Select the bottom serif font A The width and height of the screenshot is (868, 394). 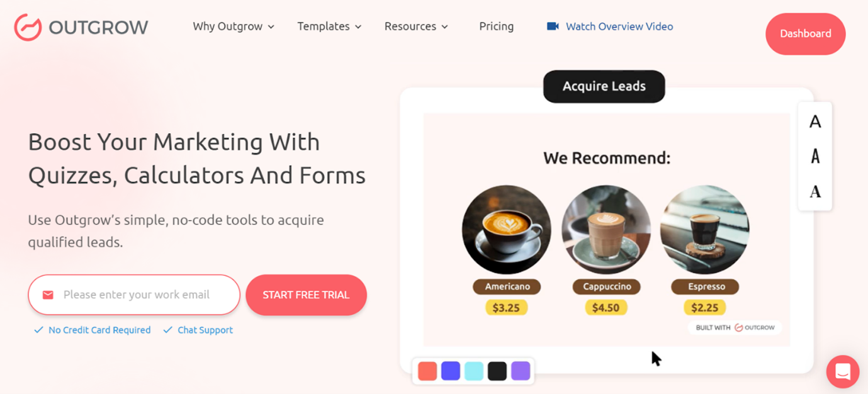[815, 191]
